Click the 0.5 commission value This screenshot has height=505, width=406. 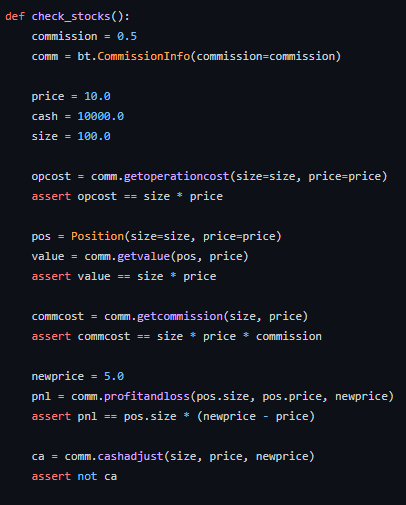[127, 36]
